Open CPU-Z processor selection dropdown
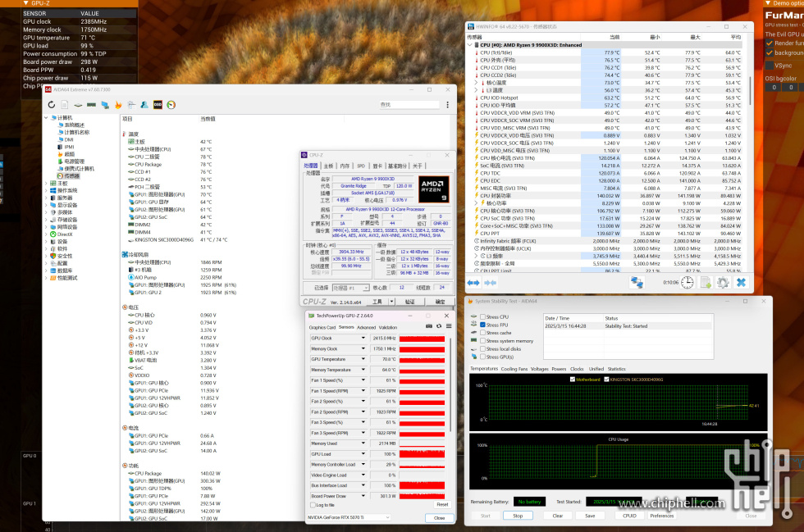 click(351, 288)
